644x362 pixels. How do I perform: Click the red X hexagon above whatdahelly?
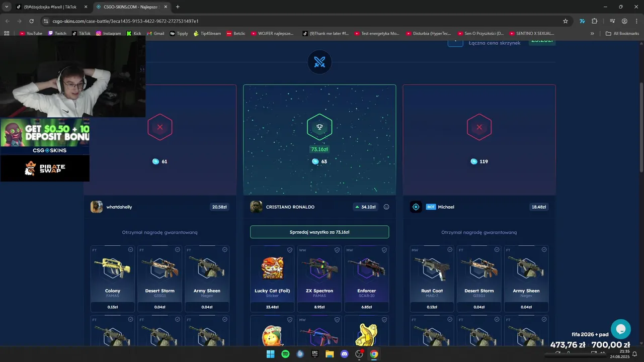[x=160, y=127]
